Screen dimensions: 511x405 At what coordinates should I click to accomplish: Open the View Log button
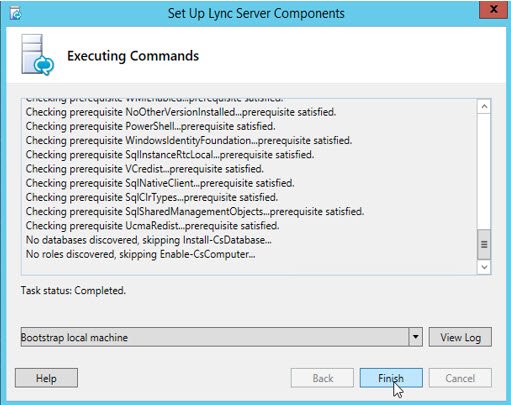(x=460, y=337)
